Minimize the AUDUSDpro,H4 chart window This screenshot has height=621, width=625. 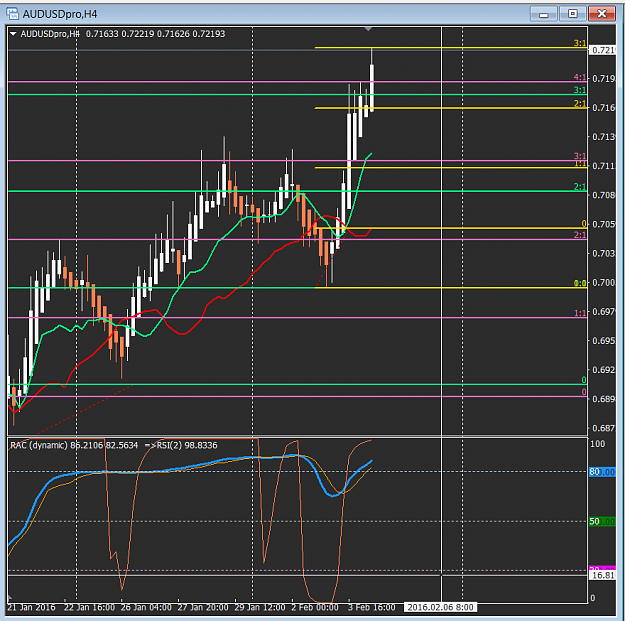point(543,14)
